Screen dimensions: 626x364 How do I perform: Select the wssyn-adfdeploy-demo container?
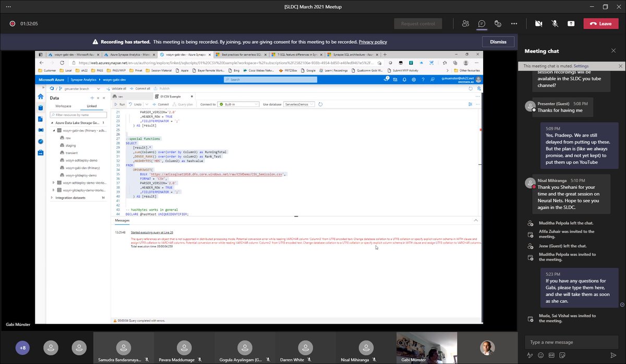click(x=79, y=161)
